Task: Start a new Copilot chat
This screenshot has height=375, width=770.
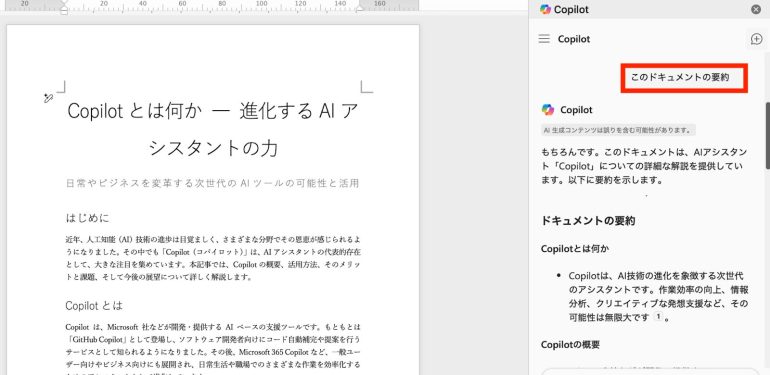Action: coord(757,39)
